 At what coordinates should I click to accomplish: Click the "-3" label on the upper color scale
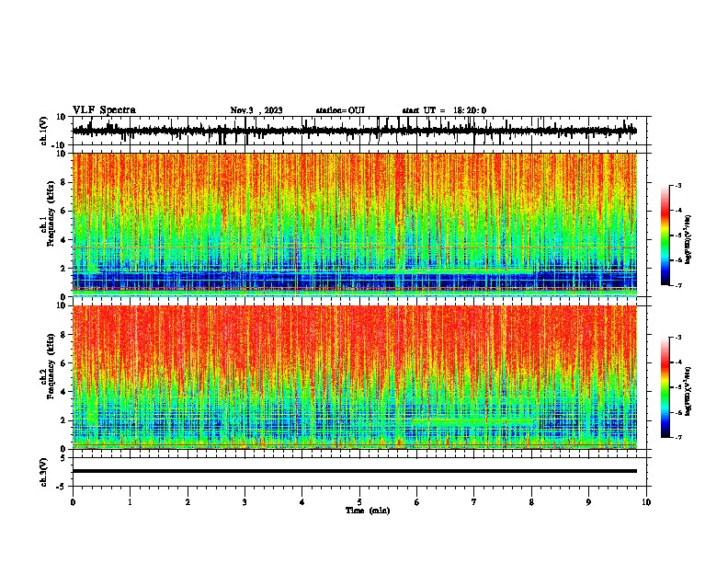point(677,185)
